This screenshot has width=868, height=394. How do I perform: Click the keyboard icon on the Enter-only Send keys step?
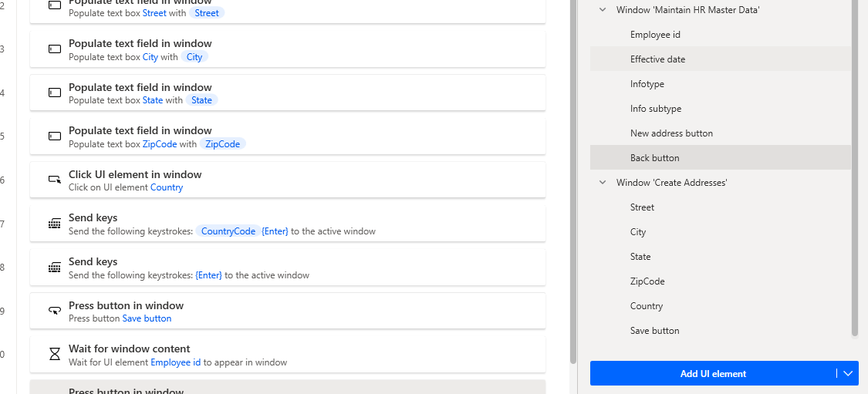pos(55,268)
